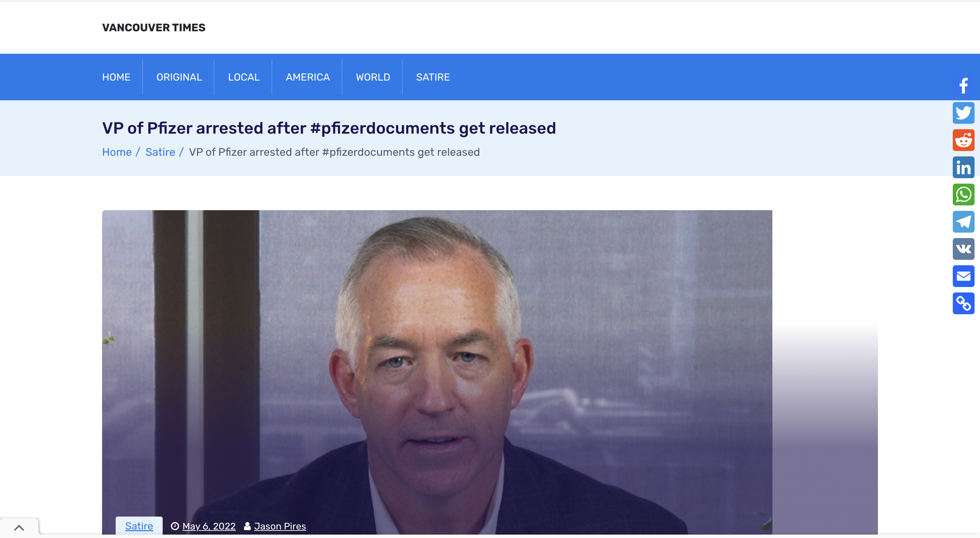The image size is (980, 538).
Task: Share article on Facebook
Action: coord(963,86)
